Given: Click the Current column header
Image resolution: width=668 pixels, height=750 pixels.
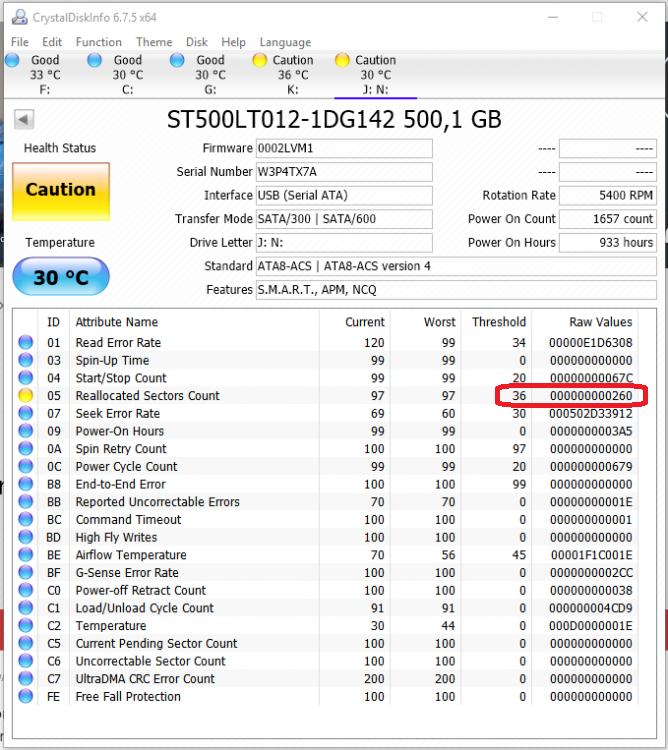Looking at the screenshot, I should click(365, 322).
